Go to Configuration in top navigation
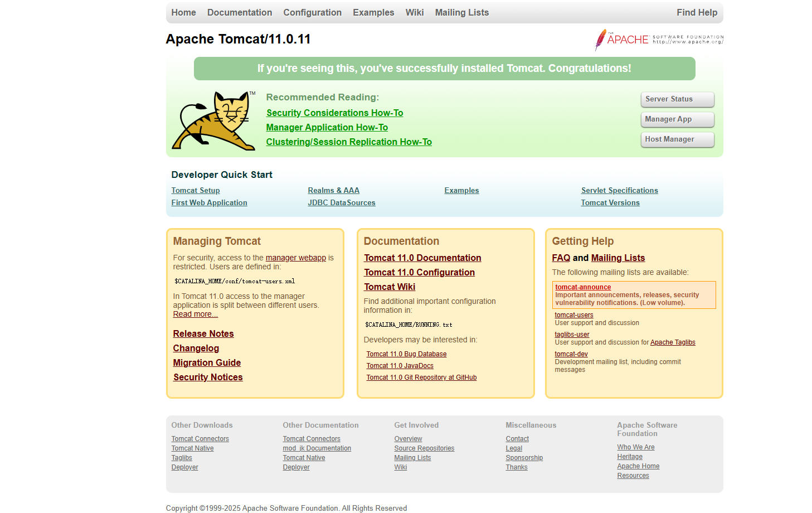Screen dimensions: 812x513 coord(312,12)
